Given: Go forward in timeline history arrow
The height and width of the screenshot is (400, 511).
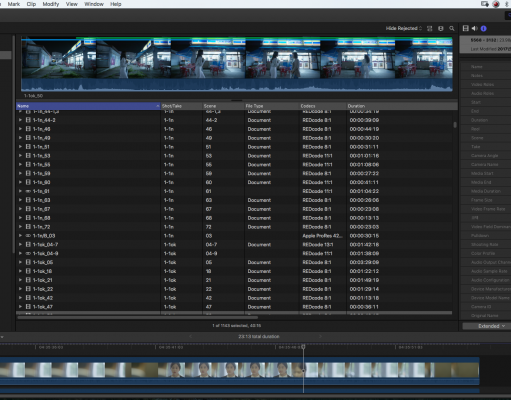Looking at the screenshot, I should point(320,336).
